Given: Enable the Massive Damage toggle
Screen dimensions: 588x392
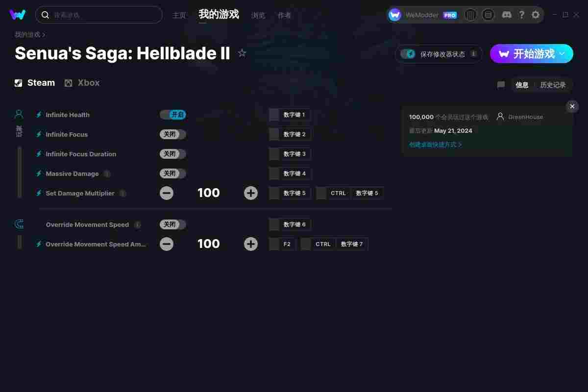Looking at the screenshot, I should point(172,173).
